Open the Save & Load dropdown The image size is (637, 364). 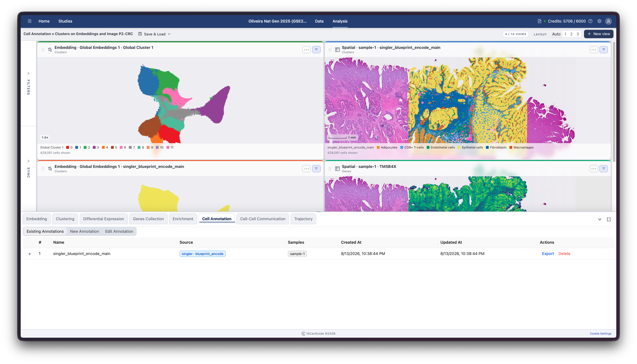pyautogui.click(x=154, y=34)
